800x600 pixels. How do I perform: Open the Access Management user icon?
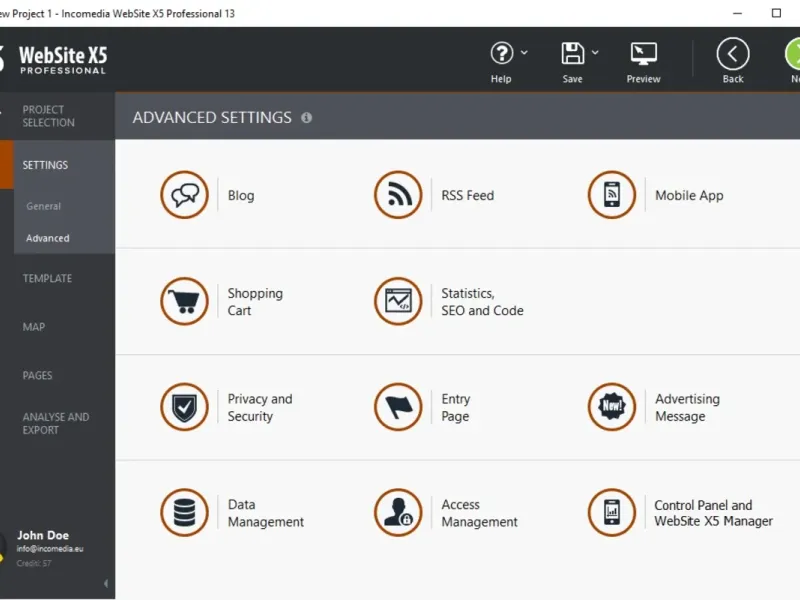coord(398,512)
